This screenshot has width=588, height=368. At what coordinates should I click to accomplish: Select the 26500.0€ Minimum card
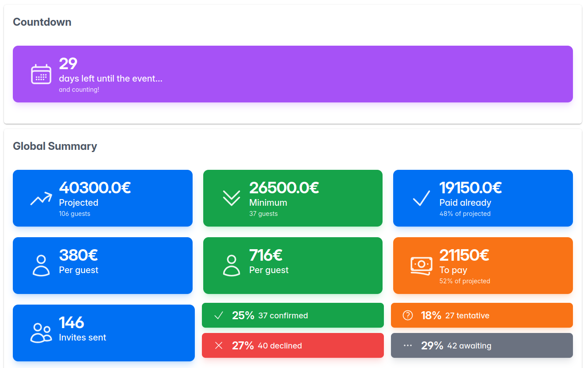[x=293, y=198]
